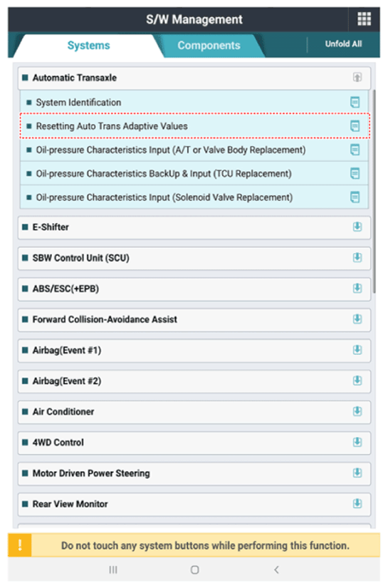Select the Systems tab

click(89, 46)
